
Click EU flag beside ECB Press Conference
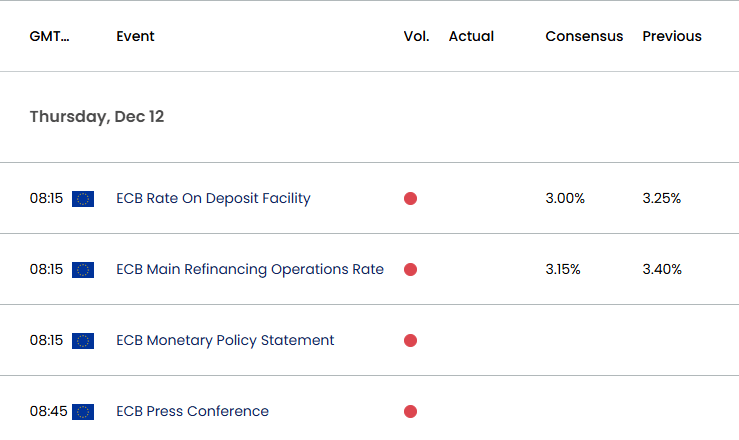click(x=83, y=412)
